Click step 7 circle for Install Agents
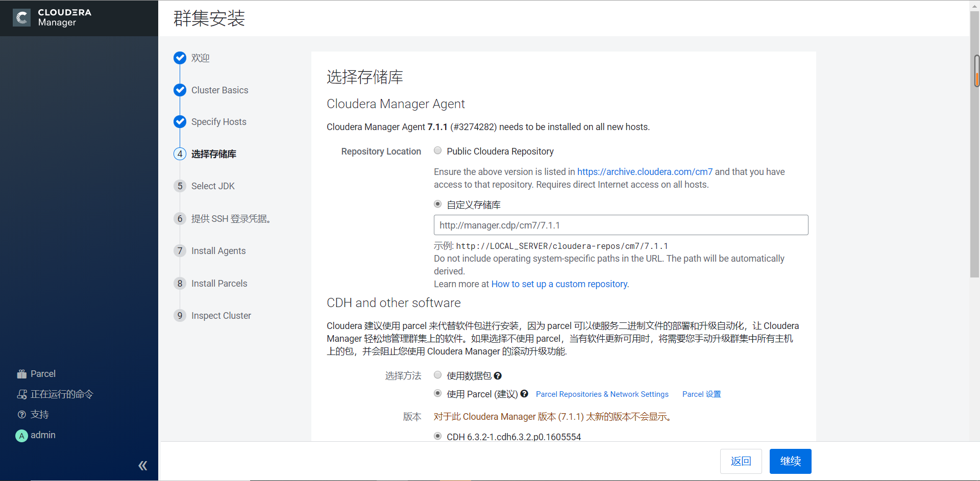980x481 pixels. coord(180,251)
